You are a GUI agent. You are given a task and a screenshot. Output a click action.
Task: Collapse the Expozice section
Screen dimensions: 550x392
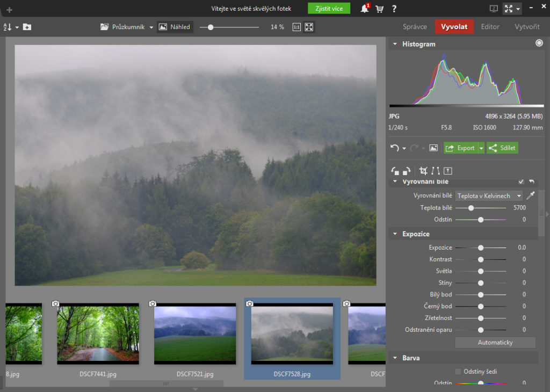[395, 234]
